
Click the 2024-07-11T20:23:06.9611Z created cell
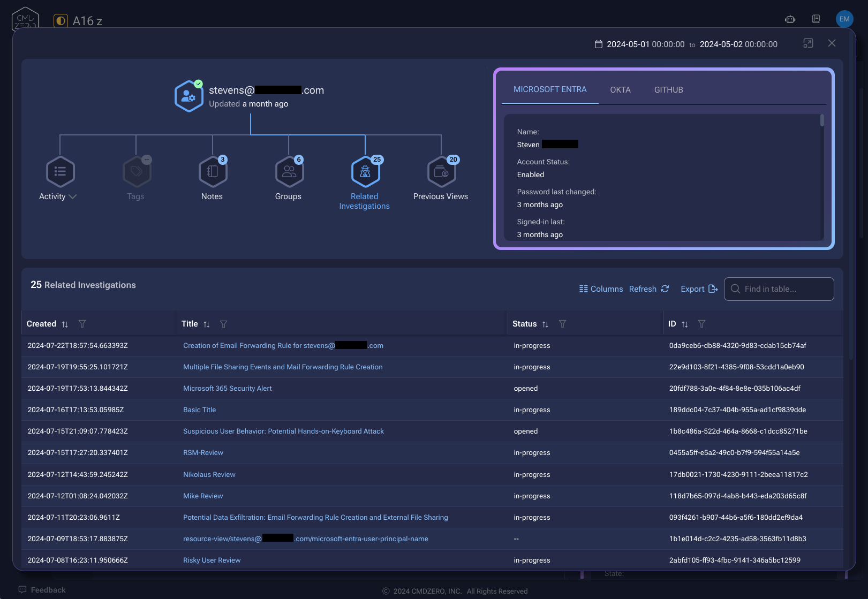tap(73, 518)
